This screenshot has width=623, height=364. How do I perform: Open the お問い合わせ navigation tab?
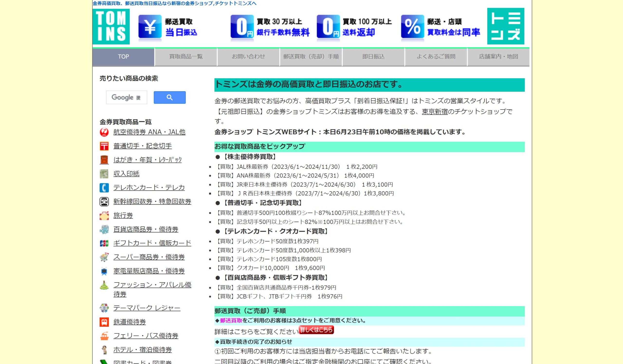click(x=248, y=57)
